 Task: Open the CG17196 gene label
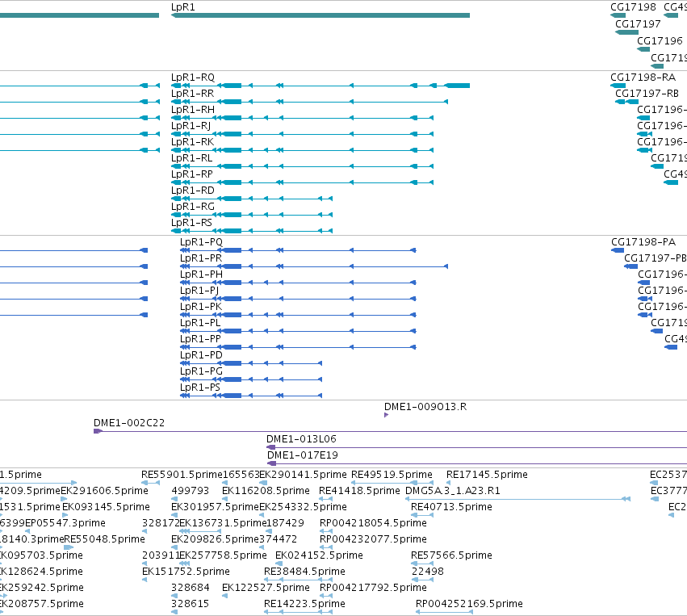(x=660, y=40)
